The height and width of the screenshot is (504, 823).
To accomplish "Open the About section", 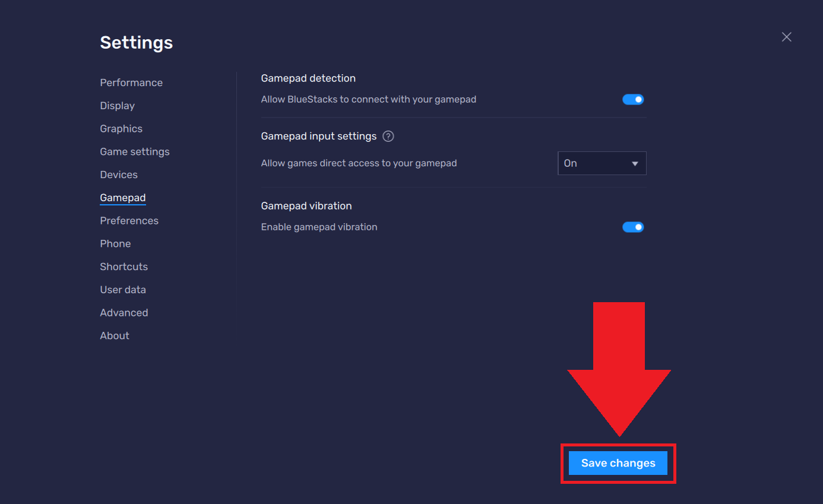I will point(115,335).
